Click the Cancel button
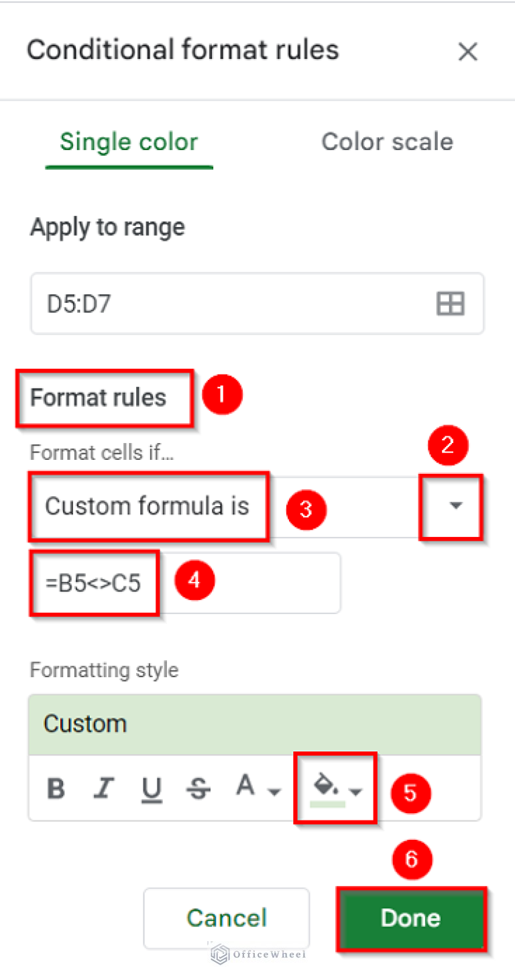Image resolution: width=515 pixels, height=980 pixels. click(x=226, y=918)
